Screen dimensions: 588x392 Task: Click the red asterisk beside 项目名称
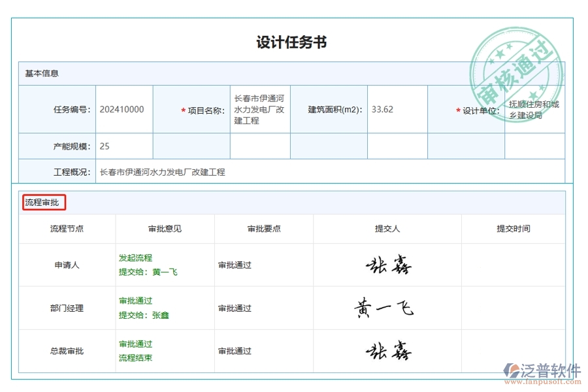(x=182, y=109)
